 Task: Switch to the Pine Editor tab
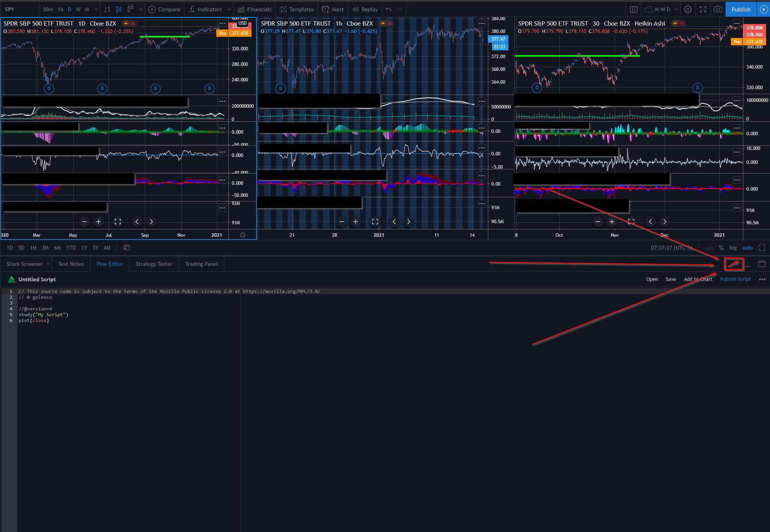click(110, 264)
